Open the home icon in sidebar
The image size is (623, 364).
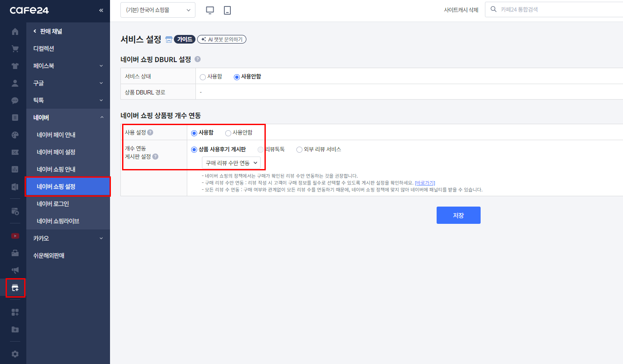(x=15, y=31)
